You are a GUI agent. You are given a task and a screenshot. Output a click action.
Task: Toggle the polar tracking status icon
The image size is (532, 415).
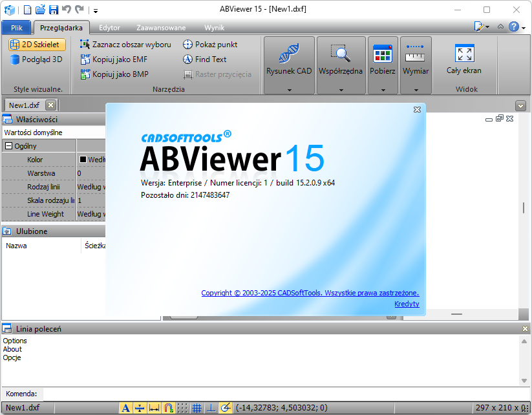(x=226, y=407)
